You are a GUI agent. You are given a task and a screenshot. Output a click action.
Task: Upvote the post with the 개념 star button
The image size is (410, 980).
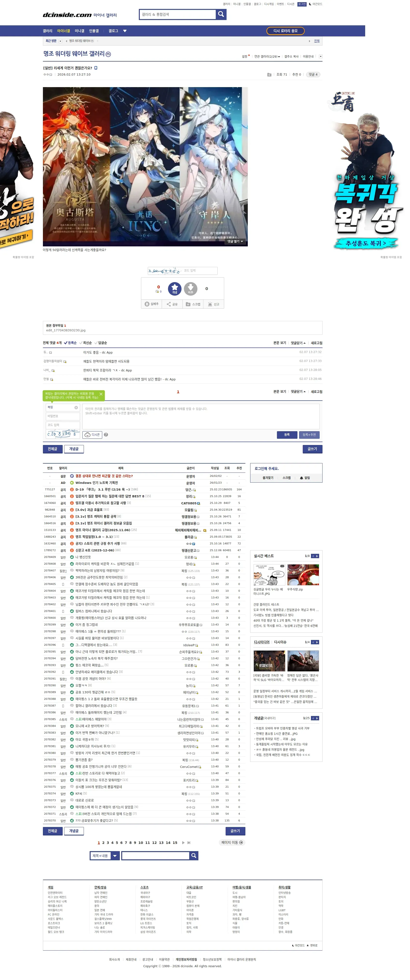point(175,289)
